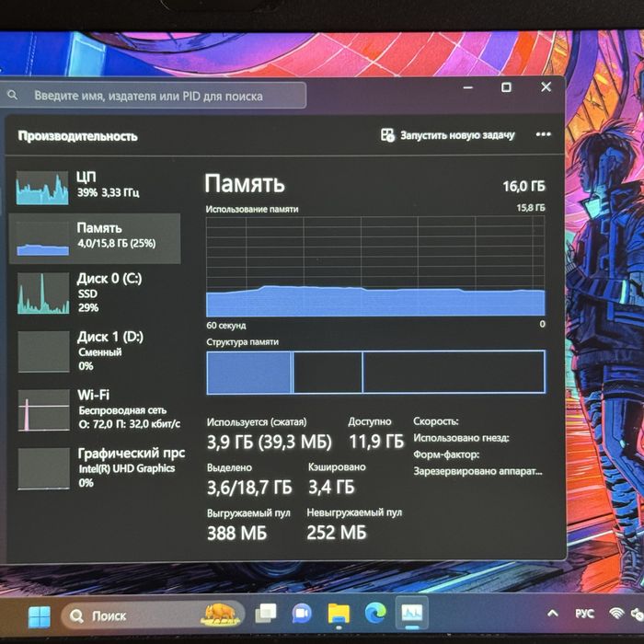644x644 pixels.
Task: Open the video chat app on taskbar
Action: coord(303,614)
